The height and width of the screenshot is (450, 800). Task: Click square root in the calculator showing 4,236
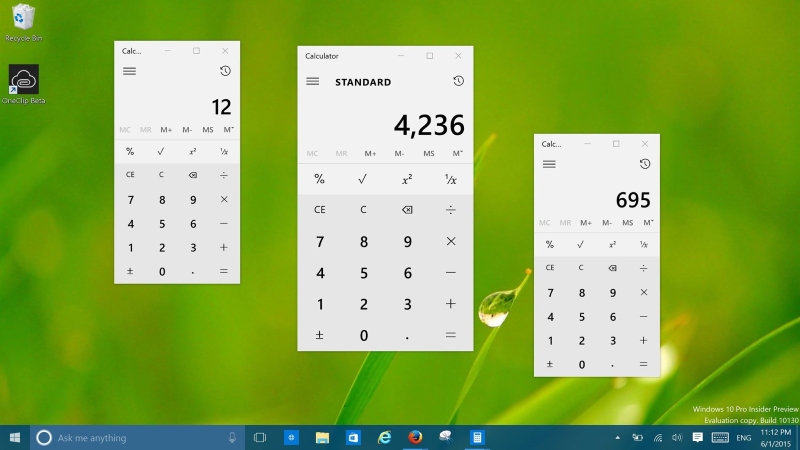coord(363,180)
